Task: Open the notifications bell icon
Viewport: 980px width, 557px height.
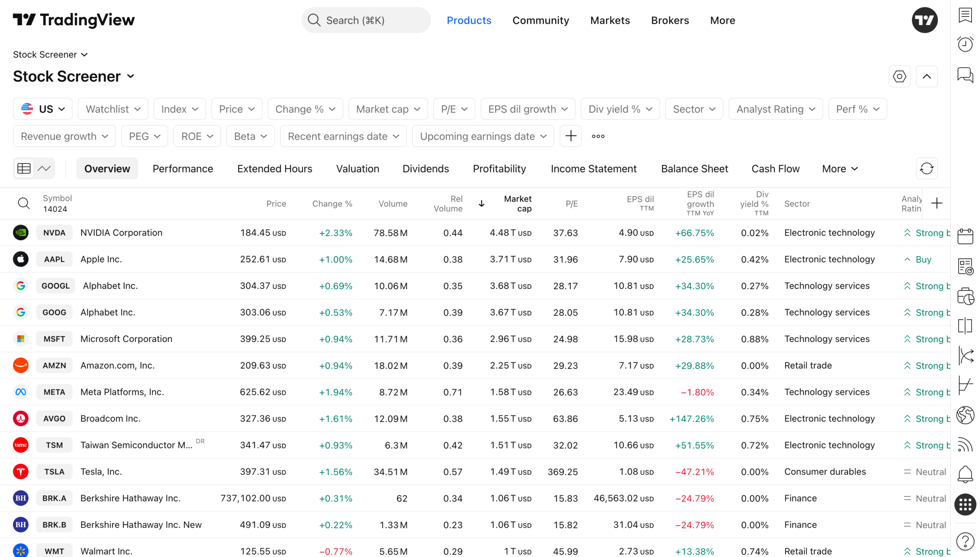Action: 965,475
